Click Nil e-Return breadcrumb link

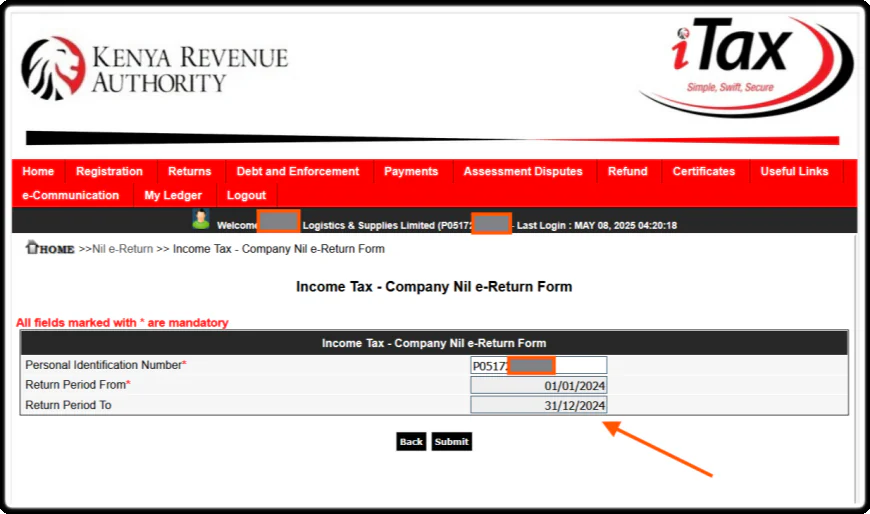[x=122, y=249]
